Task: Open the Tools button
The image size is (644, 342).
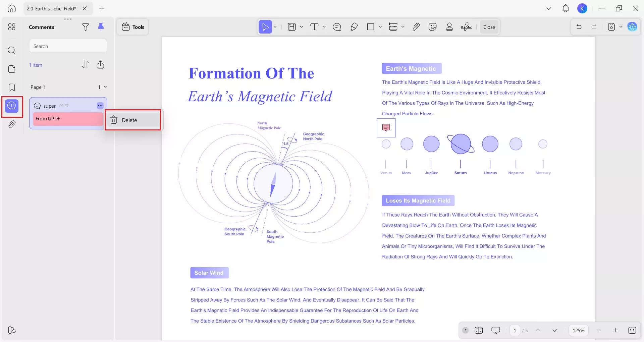Action: tap(133, 27)
